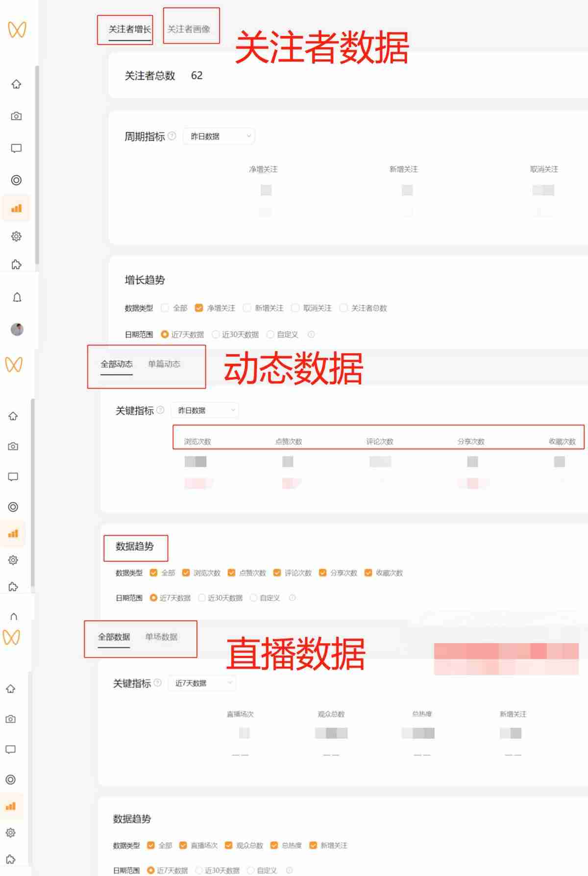588x876 pixels.
Task: Click 关注者总数 value 62
Action: [x=196, y=75]
